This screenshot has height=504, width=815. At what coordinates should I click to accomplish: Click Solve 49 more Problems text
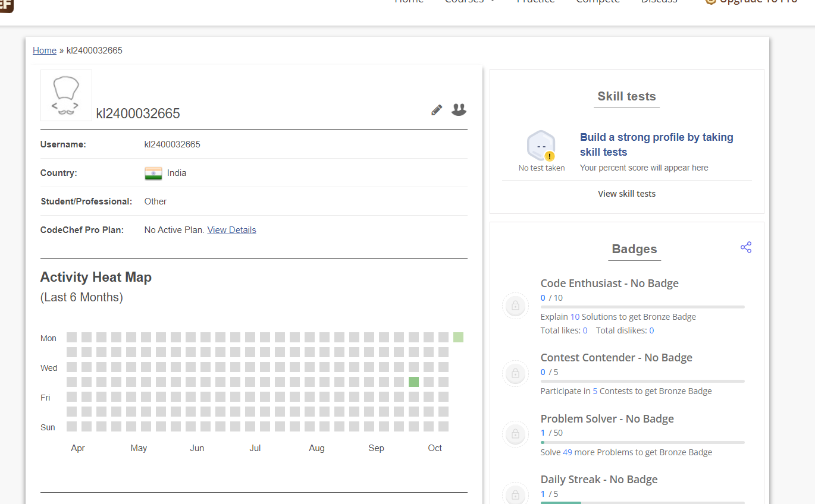click(x=626, y=452)
